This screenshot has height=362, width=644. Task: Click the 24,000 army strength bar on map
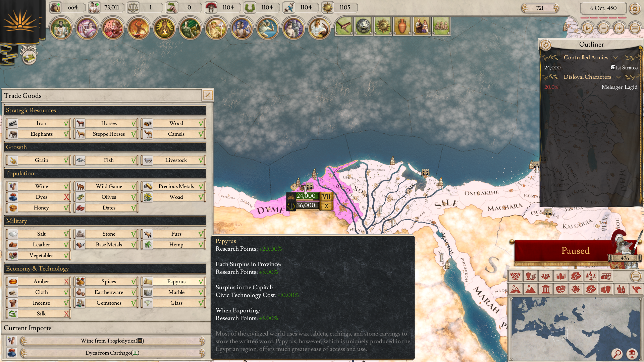(306, 196)
